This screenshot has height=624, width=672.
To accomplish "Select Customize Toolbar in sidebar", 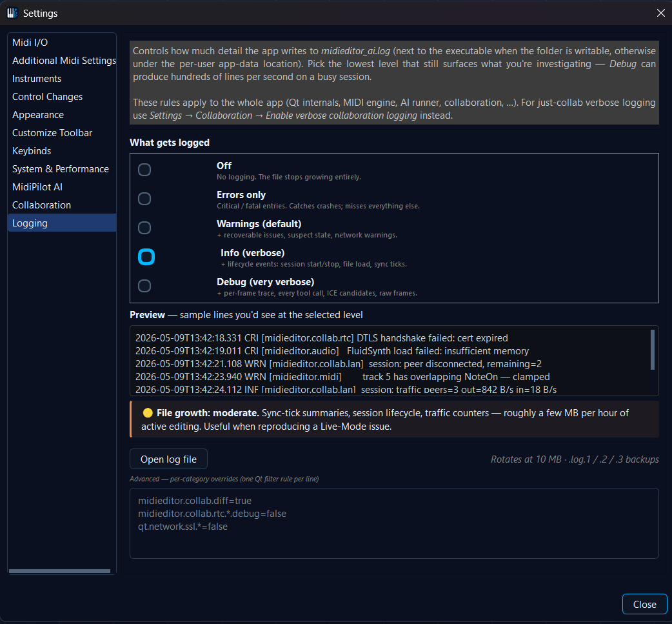I will 62,132.
